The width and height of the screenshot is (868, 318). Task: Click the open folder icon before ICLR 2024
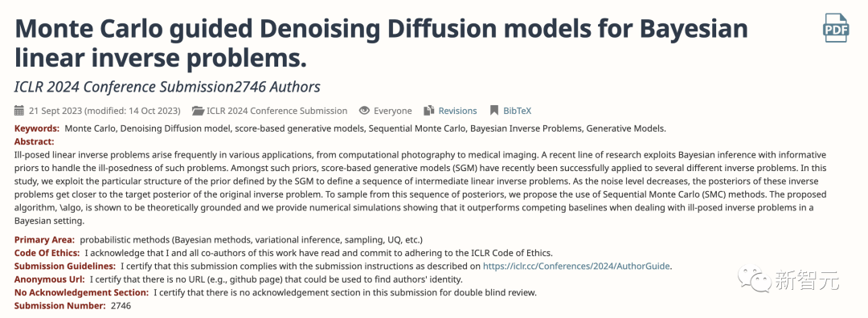tap(198, 111)
